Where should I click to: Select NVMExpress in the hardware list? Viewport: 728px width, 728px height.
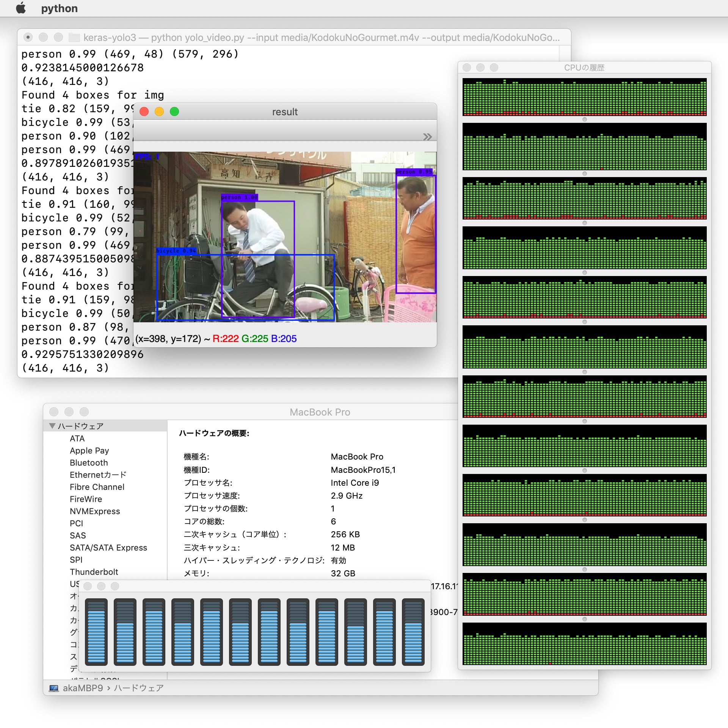tap(95, 511)
